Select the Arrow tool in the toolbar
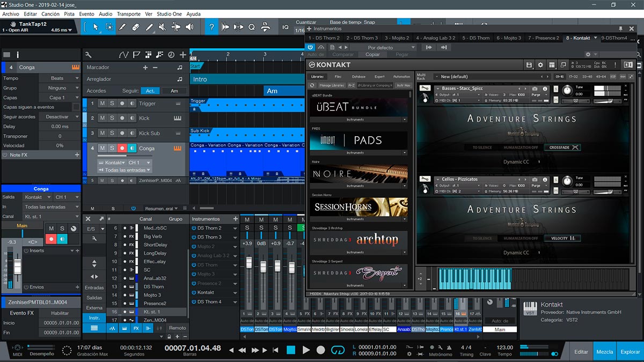 point(96,27)
